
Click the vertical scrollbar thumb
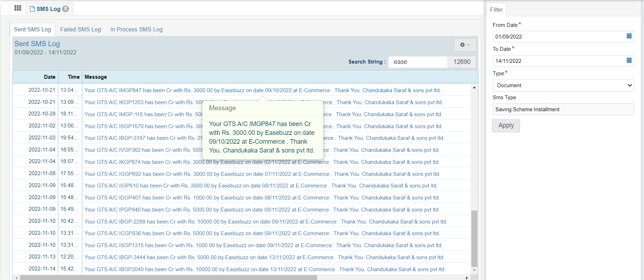pyautogui.click(x=474, y=239)
